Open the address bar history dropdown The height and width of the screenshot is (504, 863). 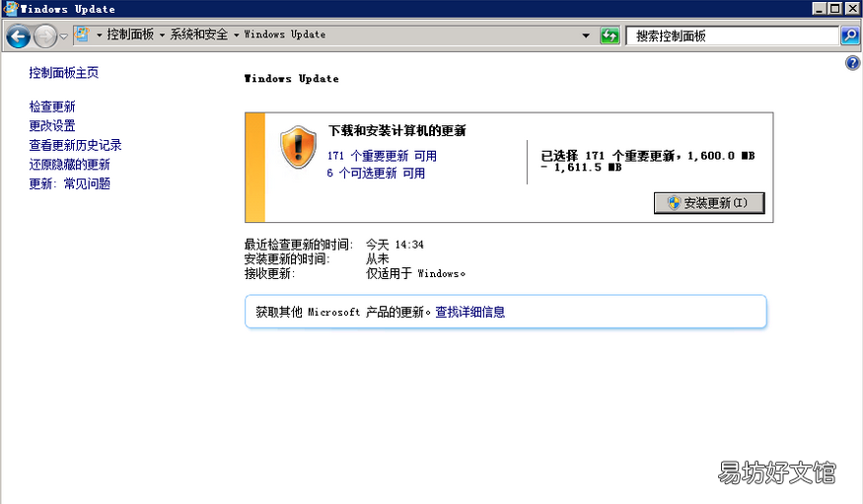[x=586, y=36]
